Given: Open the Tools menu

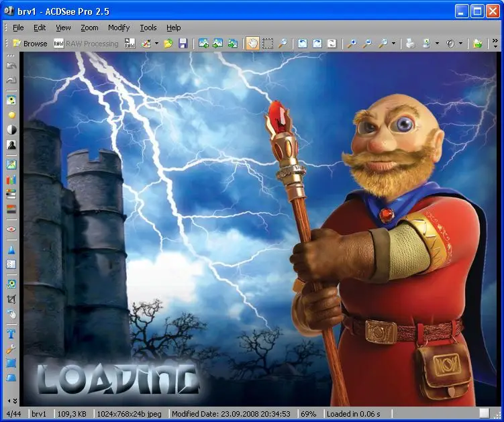Looking at the screenshot, I should pos(148,28).
